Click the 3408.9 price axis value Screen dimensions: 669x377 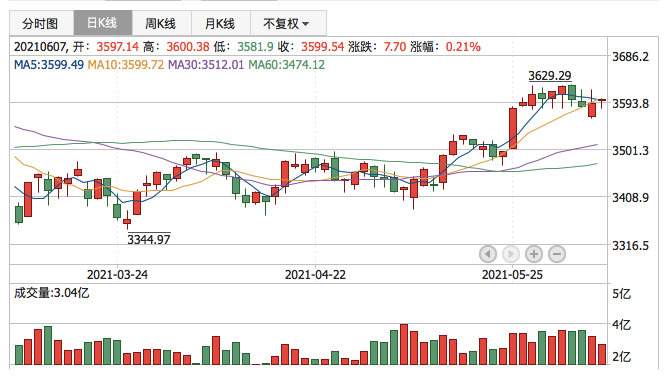tap(630, 197)
